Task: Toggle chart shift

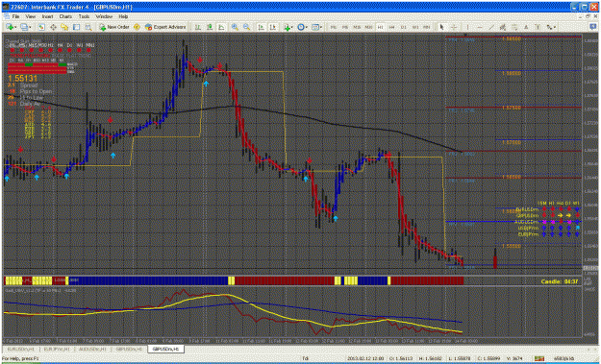Action: pos(272,27)
